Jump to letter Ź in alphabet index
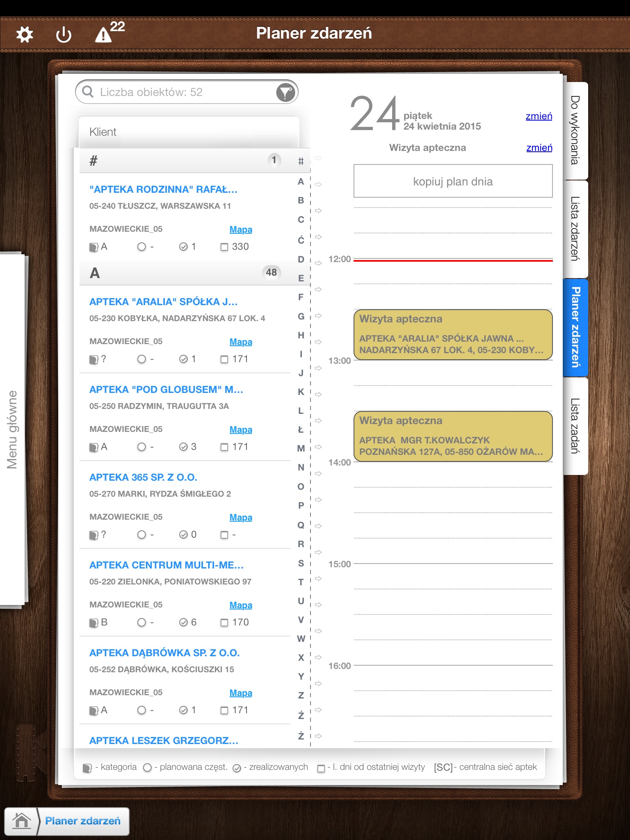This screenshot has height=840, width=630. tap(301, 715)
